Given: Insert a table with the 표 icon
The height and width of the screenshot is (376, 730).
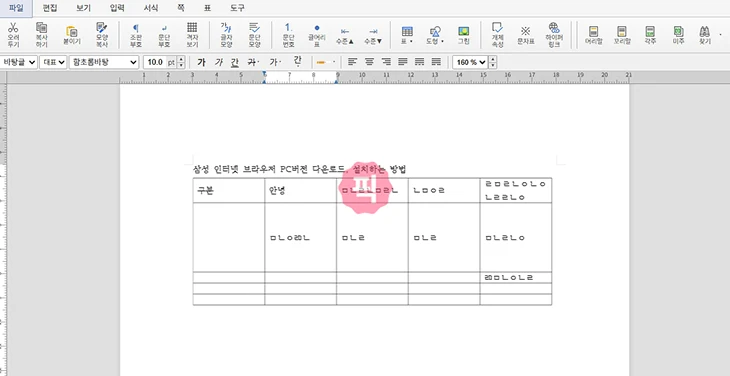Looking at the screenshot, I should 407,34.
